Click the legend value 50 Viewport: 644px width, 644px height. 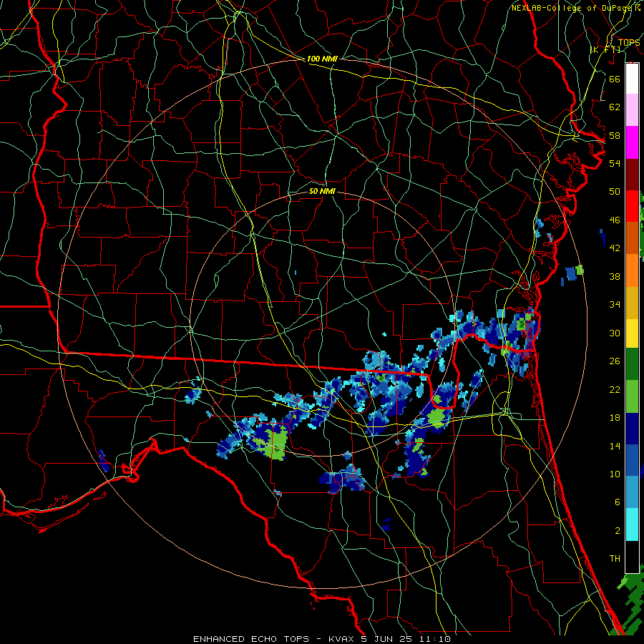(x=615, y=191)
